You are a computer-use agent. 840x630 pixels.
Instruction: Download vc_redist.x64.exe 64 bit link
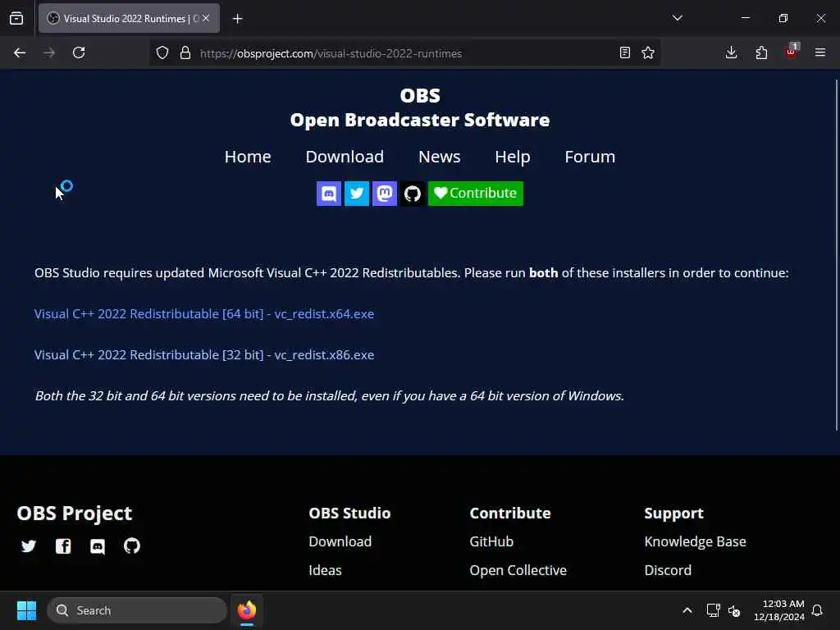(204, 314)
